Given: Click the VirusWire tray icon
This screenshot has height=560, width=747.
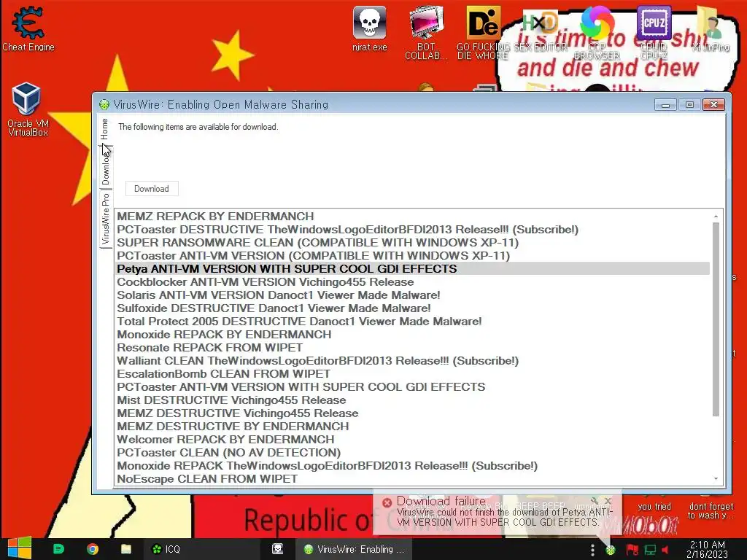Looking at the screenshot, I should pyautogui.click(x=611, y=550).
